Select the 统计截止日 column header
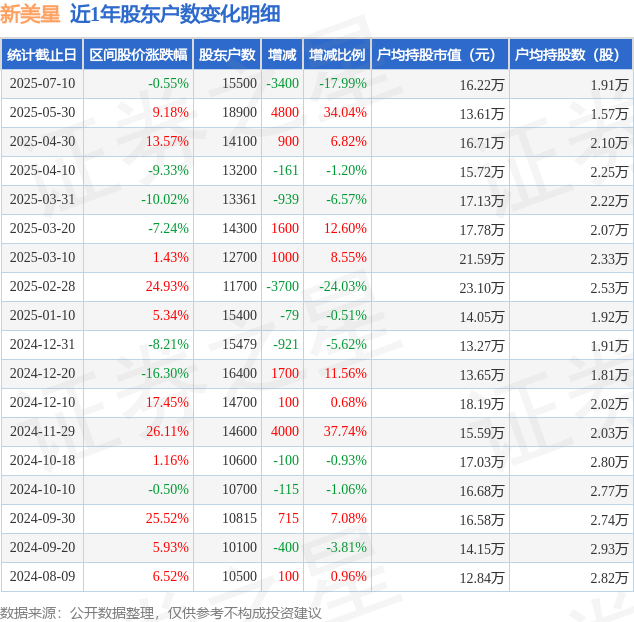 [x=42, y=55]
